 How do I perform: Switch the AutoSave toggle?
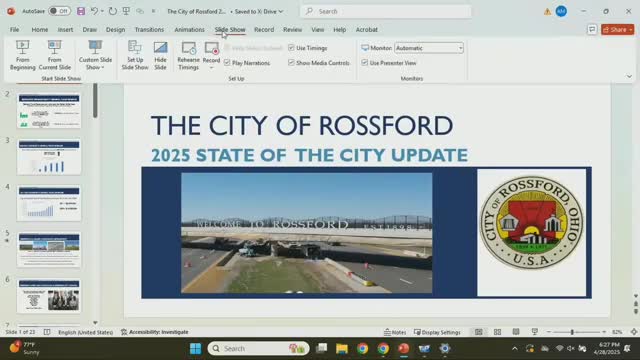[59, 11]
